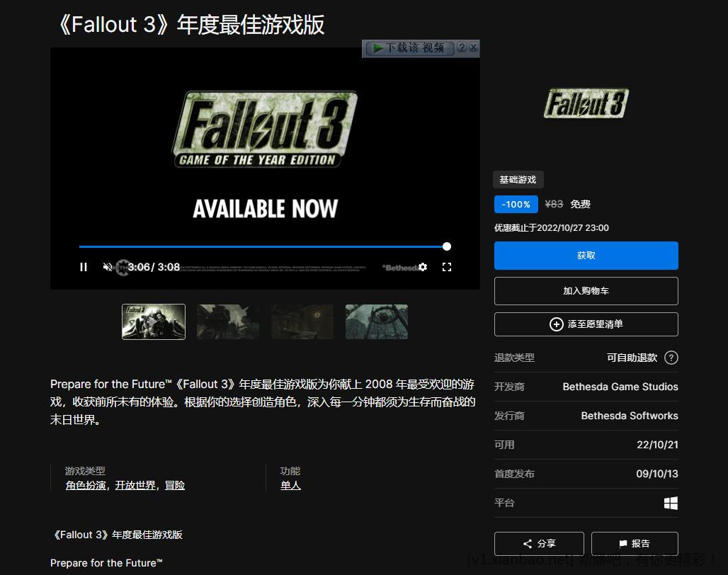The width and height of the screenshot is (728, 575).
Task: Select the third screenshot thumbnail
Action: pyautogui.click(x=302, y=322)
